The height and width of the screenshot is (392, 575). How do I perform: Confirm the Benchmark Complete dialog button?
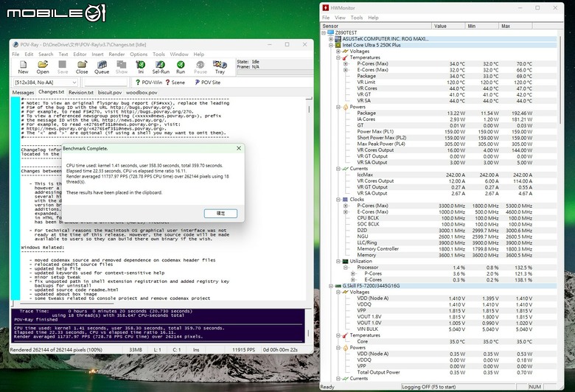point(220,214)
